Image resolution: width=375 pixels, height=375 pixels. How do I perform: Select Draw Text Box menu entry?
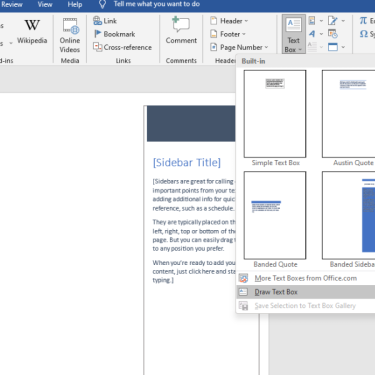(x=306, y=292)
